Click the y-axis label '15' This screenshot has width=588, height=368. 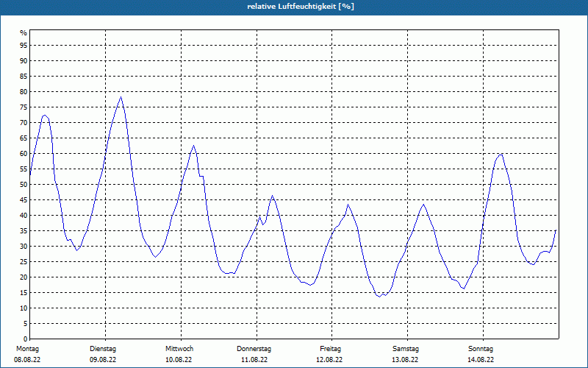point(24,292)
